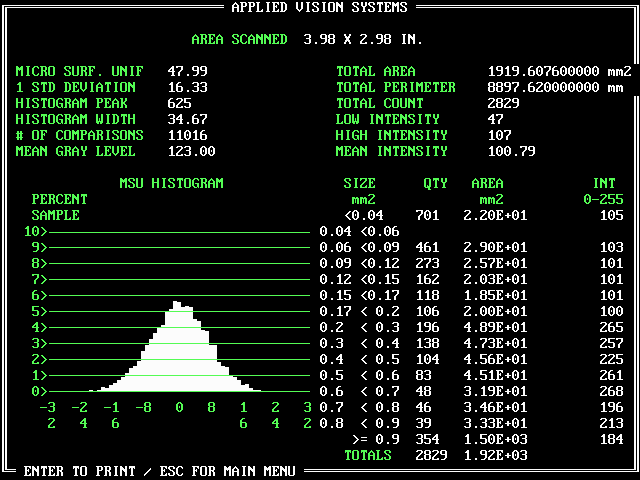Select total area 1.92E+03
This screenshot has height=480, width=640.
[496, 455]
